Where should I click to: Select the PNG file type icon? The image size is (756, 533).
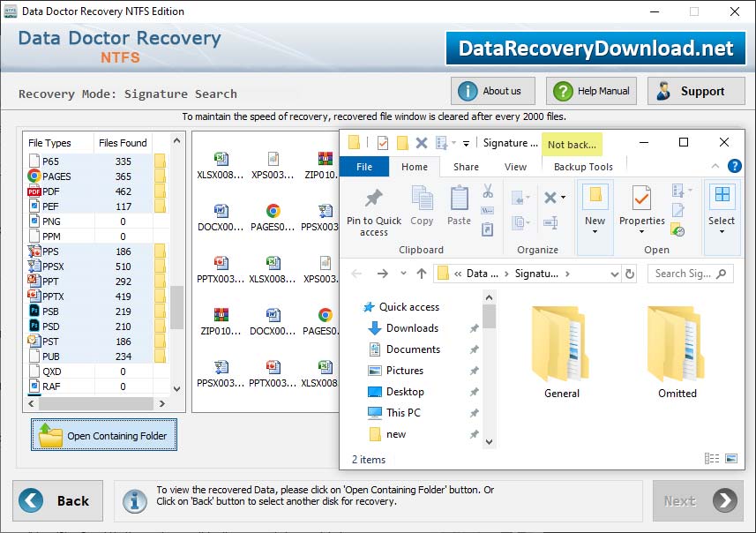pos(34,221)
